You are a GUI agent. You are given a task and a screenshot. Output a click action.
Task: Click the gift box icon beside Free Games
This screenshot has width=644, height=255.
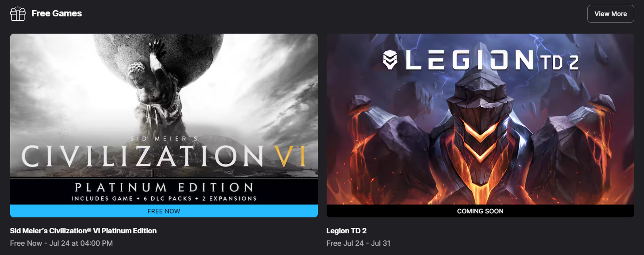[x=18, y=14]
